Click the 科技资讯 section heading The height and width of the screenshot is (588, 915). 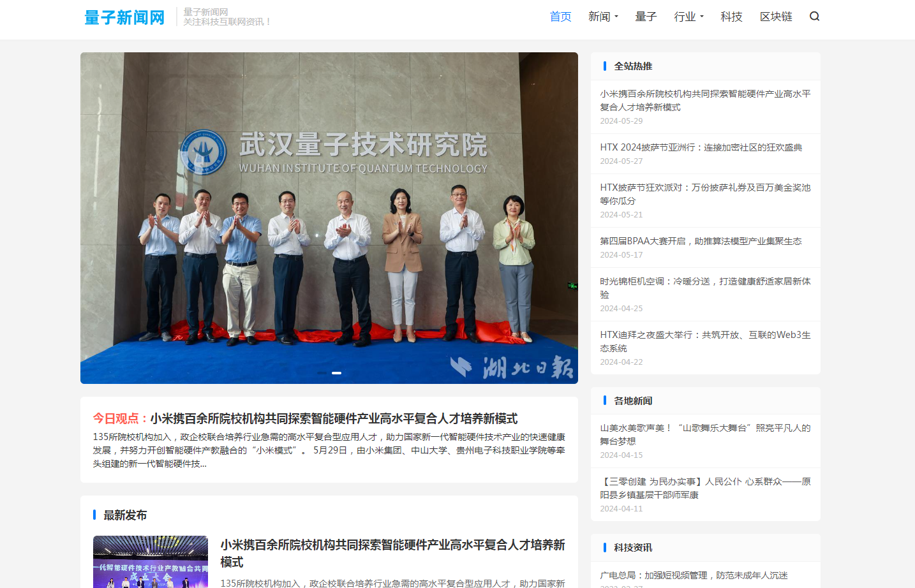633,548
